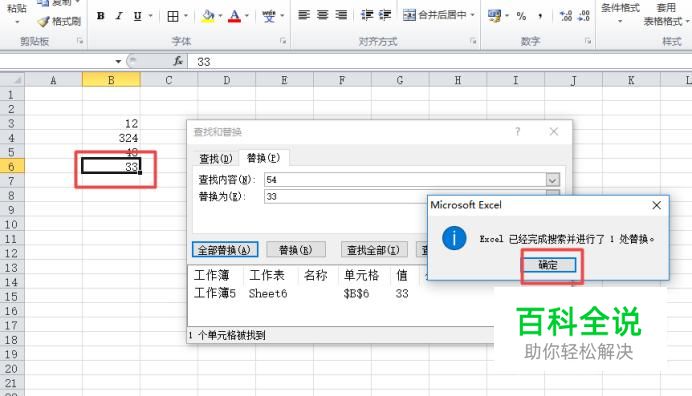Click the blue information icon in message box
692x396 pixels.
pyautogui.click(x=454, y=238)
